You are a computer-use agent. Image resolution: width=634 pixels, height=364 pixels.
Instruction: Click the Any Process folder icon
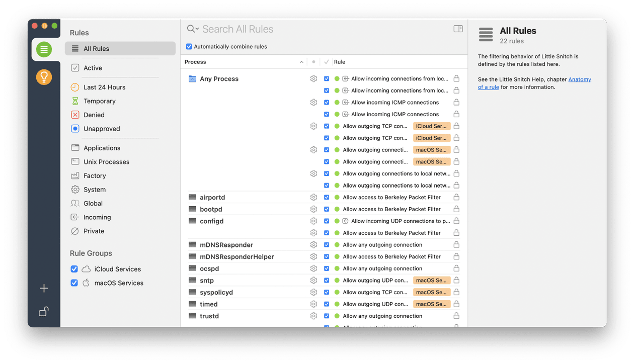(x=192, y=79)
